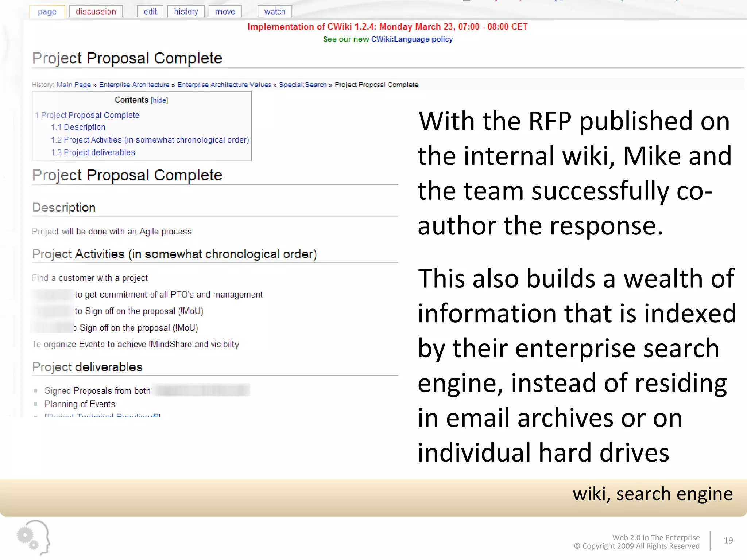Open Enterprise Architecture breadcrumb link
747x560 pixels.
pos(134,85)
